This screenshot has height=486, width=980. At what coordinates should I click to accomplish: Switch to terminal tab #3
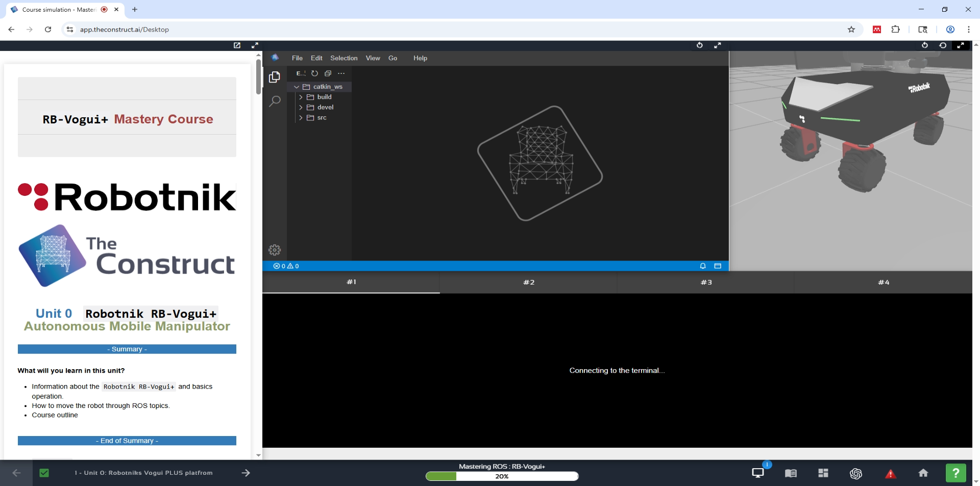pyautogui.click(x=706, y=282)
